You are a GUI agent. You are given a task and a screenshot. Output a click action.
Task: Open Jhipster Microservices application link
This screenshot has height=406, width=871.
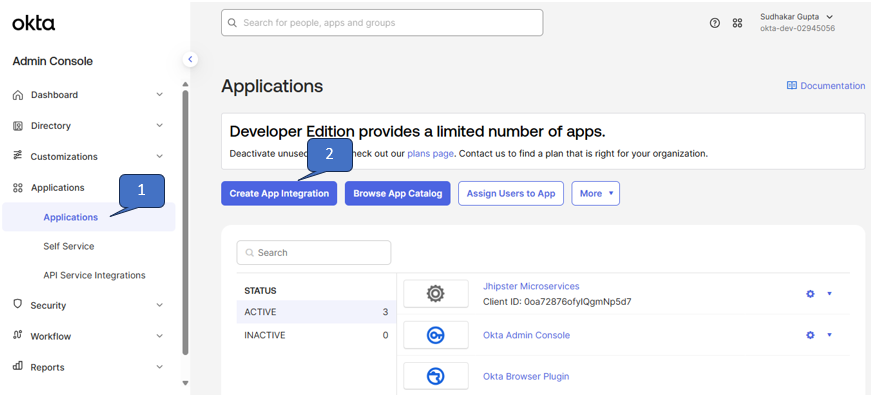(531, 286)
